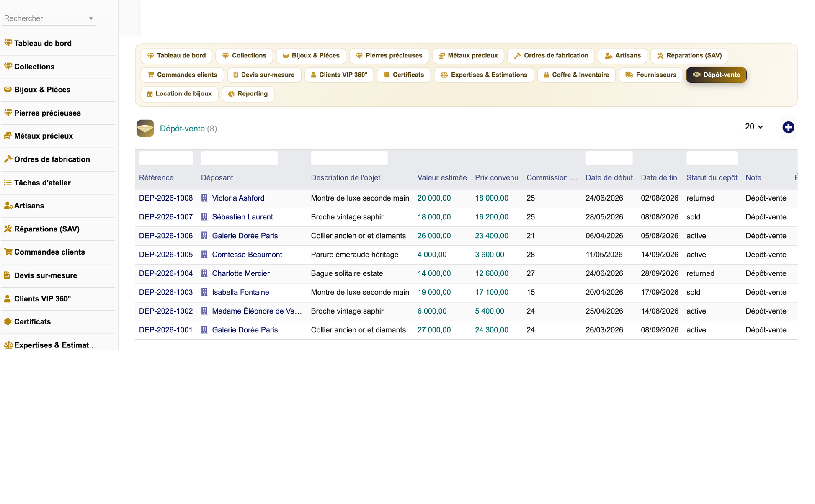
Task: Click the building icon beside Comtesse Beaumont
Action: coord(204,255)
